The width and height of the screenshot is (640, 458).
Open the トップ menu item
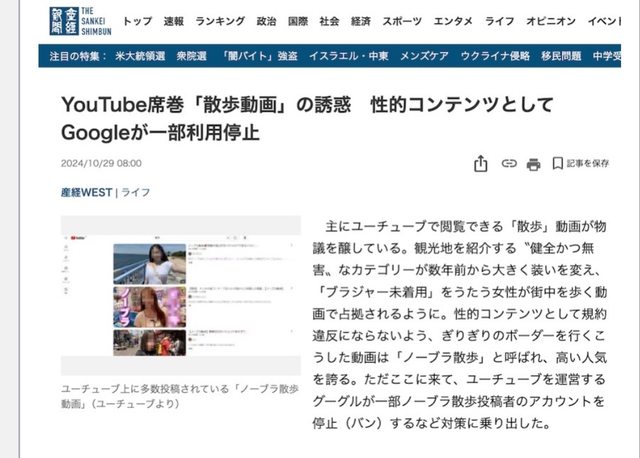click(137, 20)
